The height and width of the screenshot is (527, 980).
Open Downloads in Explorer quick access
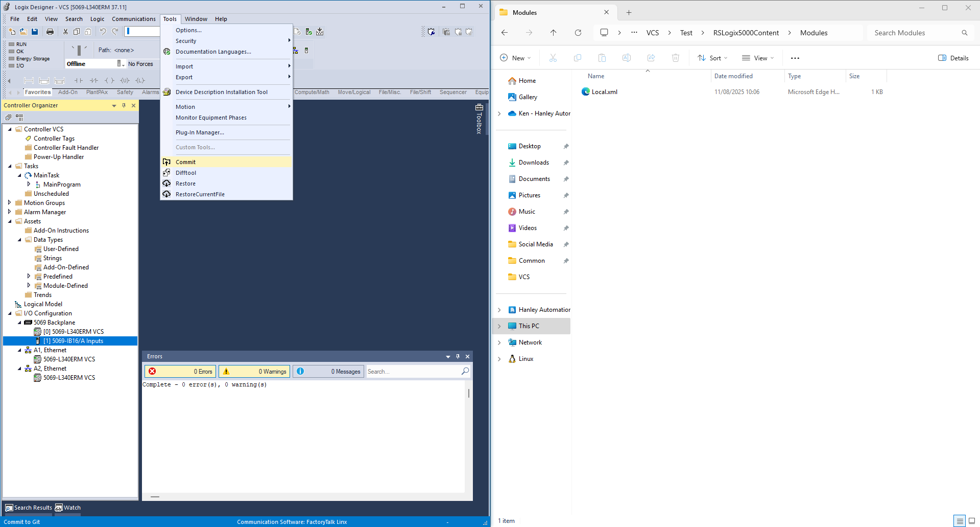[534, 163]
